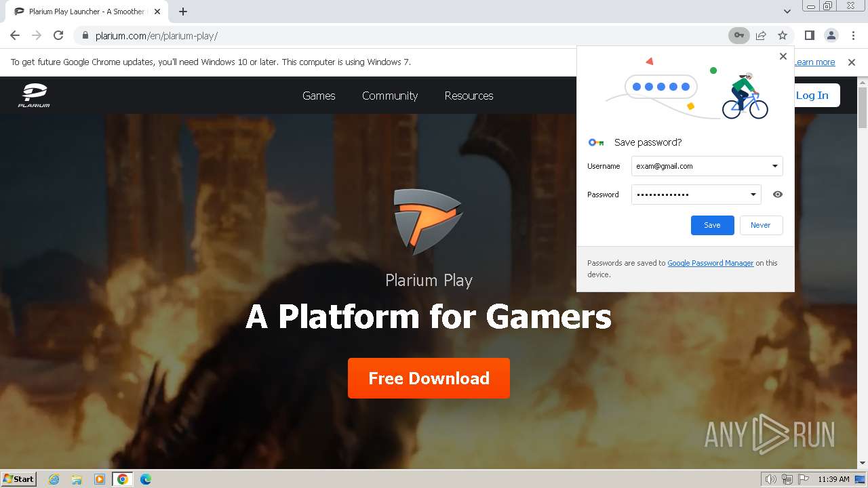The width and height of the screenshot is (868, 488).
Task: Click the Log In button
Action: coord(812,96)
